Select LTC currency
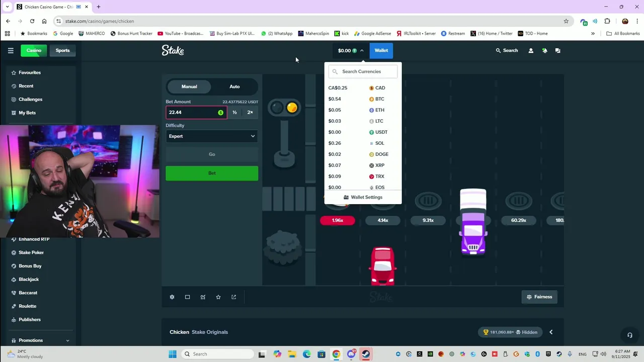Screen dimensions: 644x362 pyautogui.click(x=363, y=121)
